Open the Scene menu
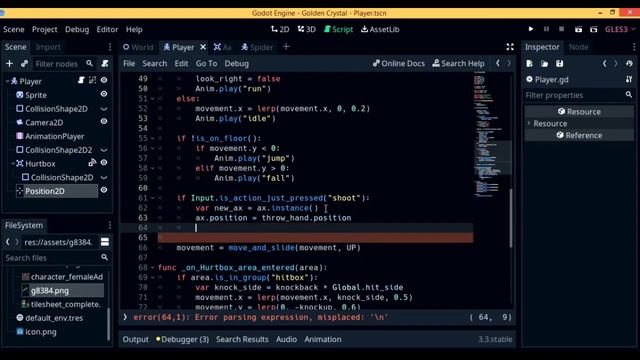Screen dimensions: 640x360 pos(14,29)
